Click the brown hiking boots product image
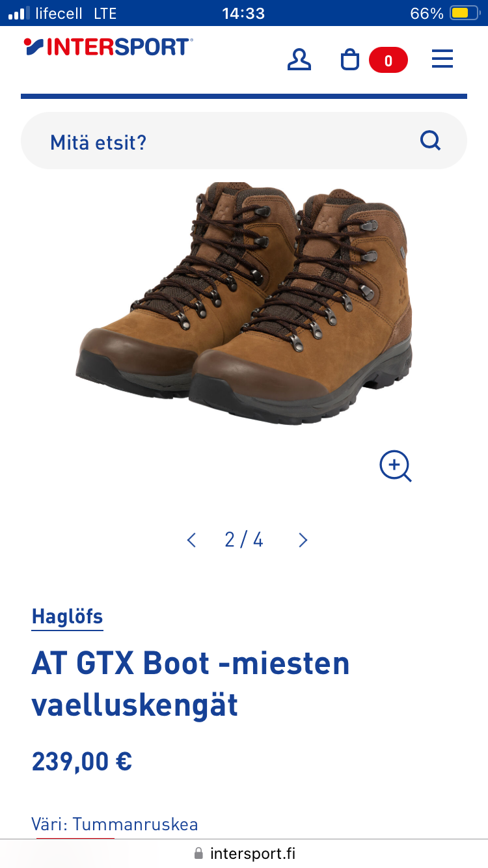The height and width of the screenshot is (868, 488). point(244,303)
